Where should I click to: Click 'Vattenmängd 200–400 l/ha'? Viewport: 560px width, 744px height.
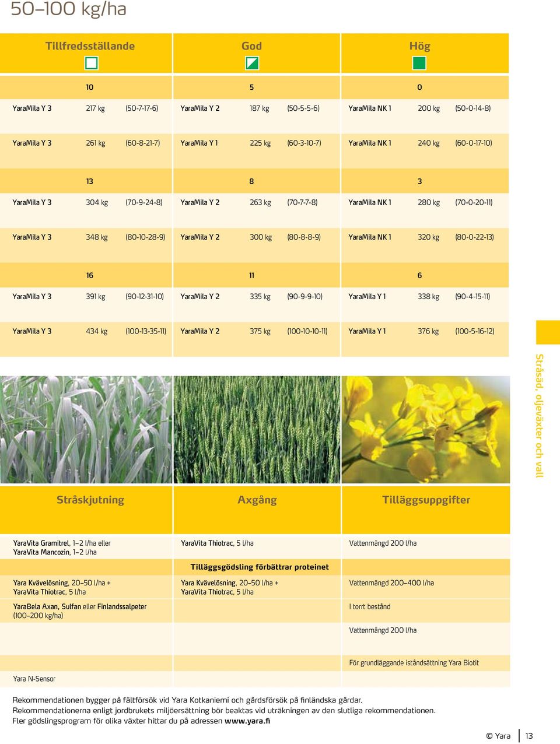click(x=391, y=583)
